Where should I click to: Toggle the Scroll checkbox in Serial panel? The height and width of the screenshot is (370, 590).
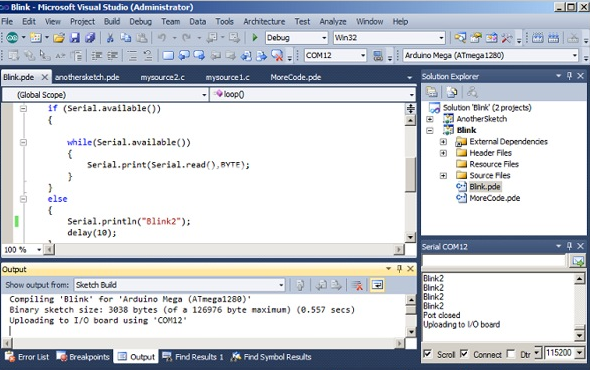click(427, 354)
